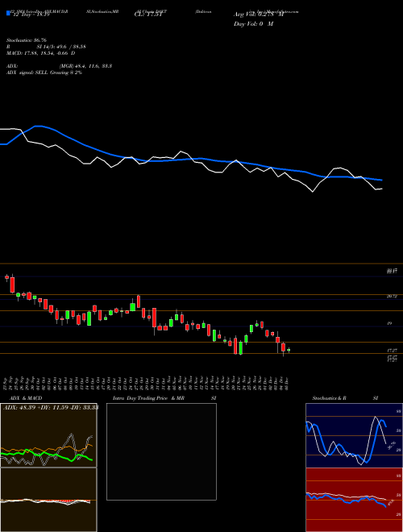Click the 19 price axis label

click(x=390, y=324)
